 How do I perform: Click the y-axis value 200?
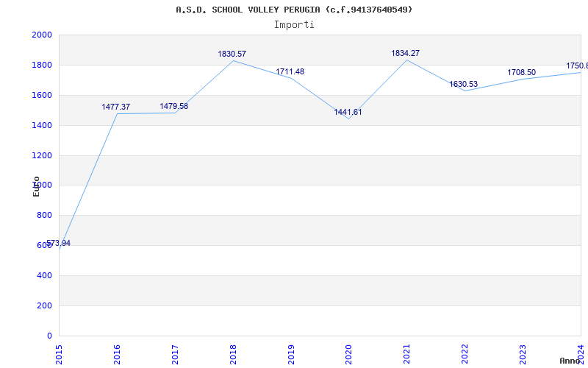[x=45, y=305]
